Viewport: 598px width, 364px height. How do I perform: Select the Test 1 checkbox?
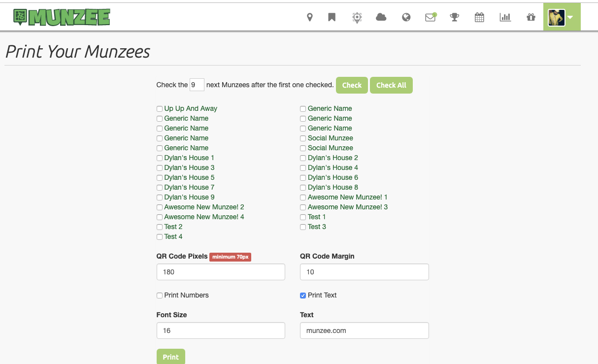pos(303,217)
